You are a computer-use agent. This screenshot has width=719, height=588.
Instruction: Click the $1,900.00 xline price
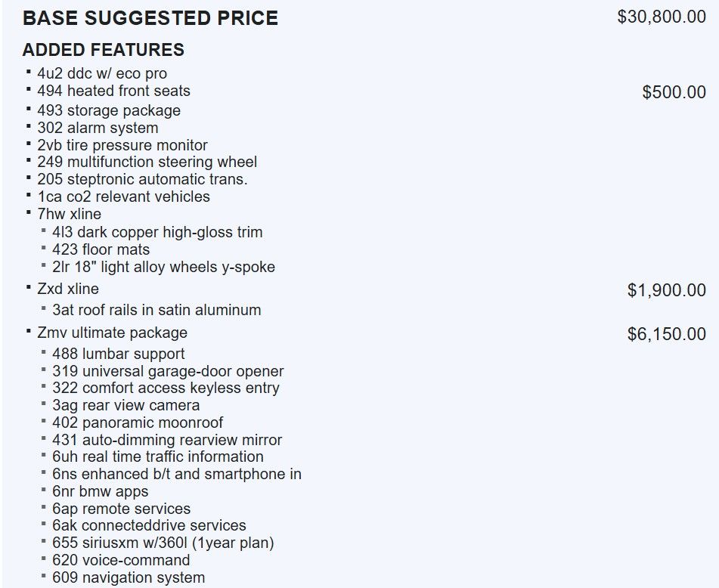click(x=666, y=290)
